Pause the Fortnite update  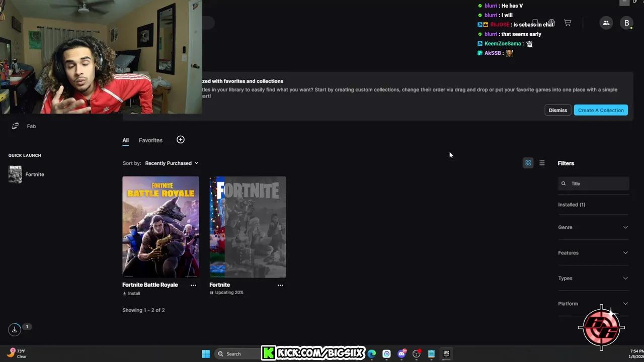coord(212,293)
